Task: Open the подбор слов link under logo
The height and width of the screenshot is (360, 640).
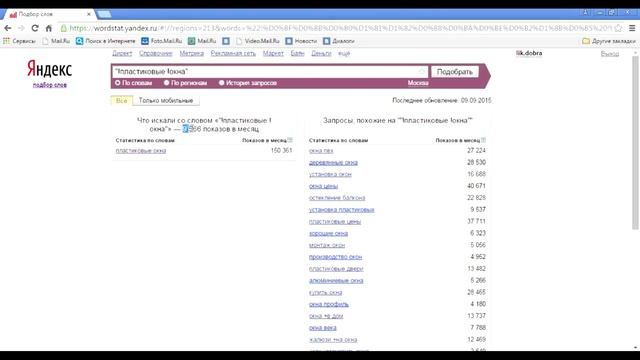Action: [x=49, y=85]
